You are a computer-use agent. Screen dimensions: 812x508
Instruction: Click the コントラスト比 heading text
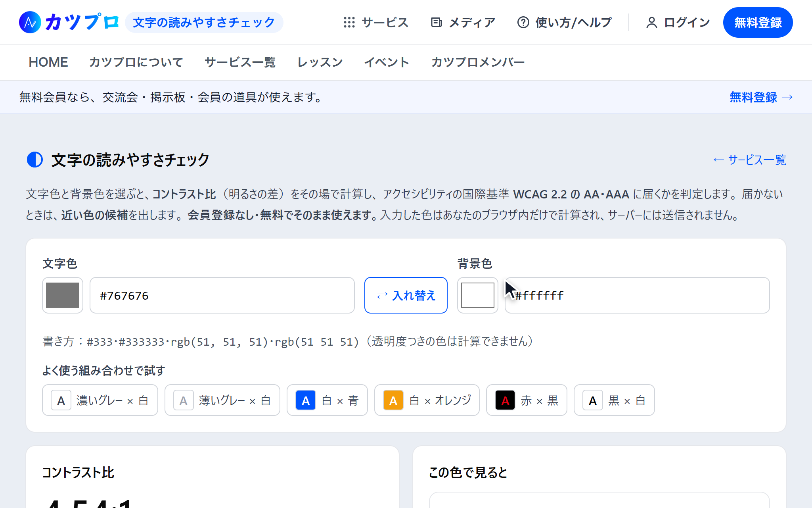click(78, 472)
